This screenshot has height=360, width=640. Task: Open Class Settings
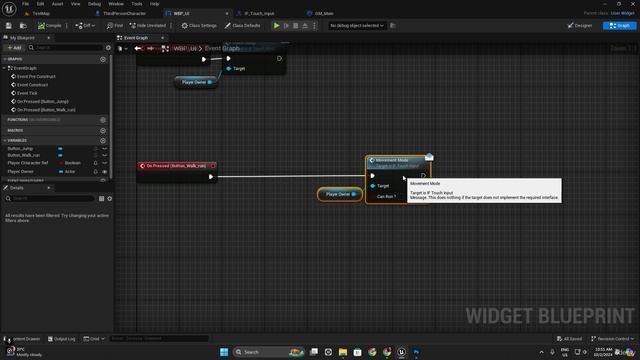(199, 26)
